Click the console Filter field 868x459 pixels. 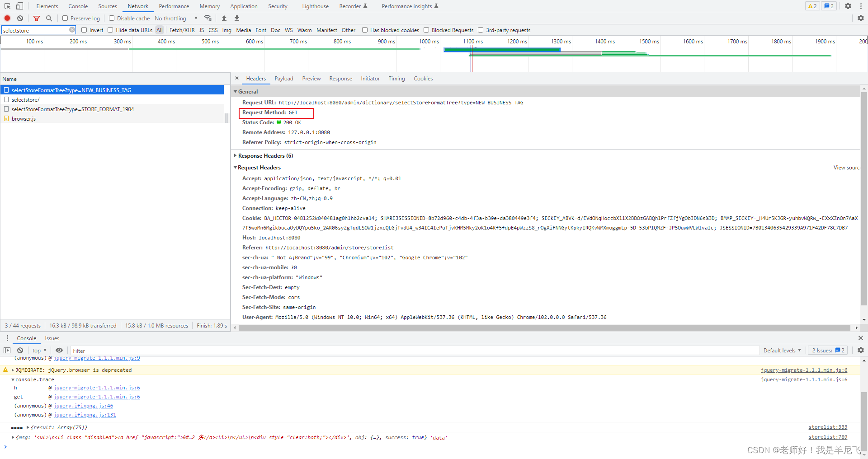tap(415, 350)
